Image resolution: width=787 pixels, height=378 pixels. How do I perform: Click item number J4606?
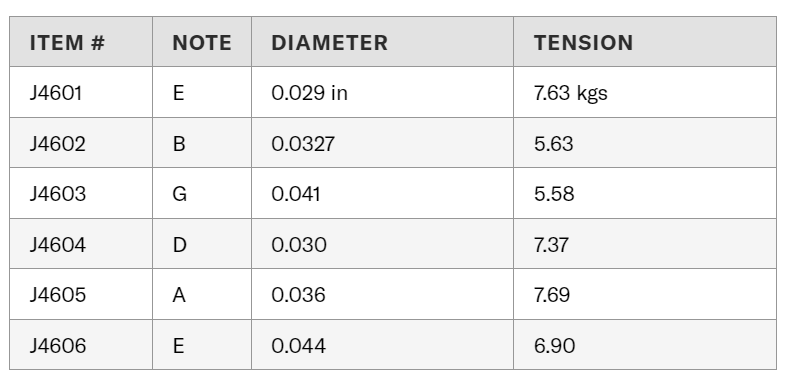coord(58,346)
